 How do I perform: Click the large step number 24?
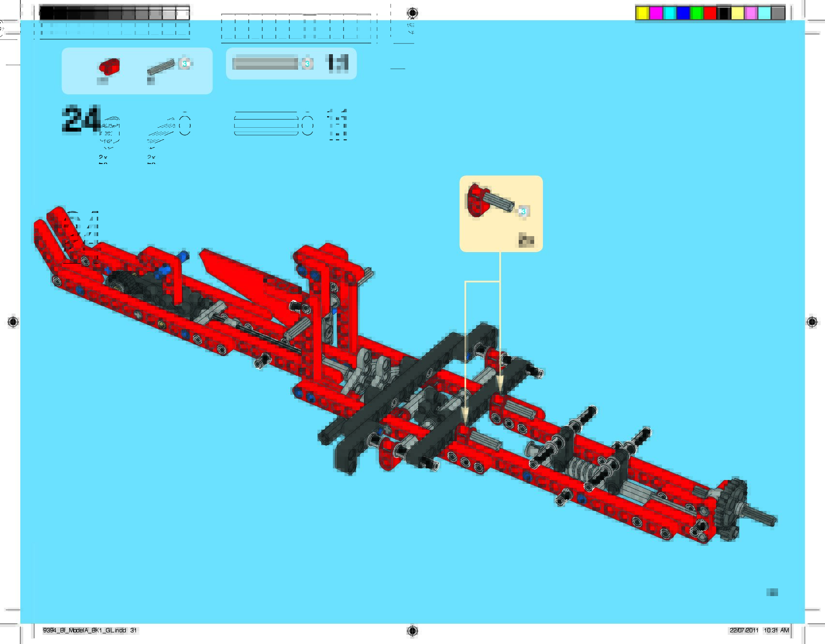click(x=80, y=119)
